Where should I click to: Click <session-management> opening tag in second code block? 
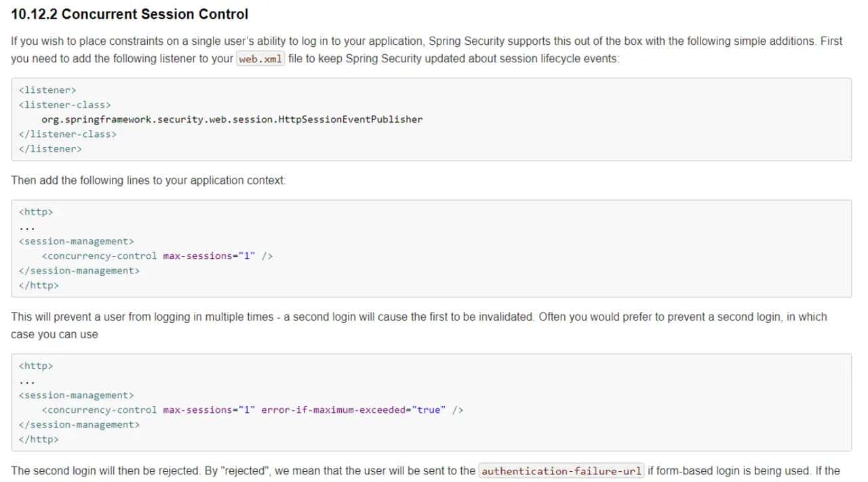pyautogui.click(x=76, y=241)
